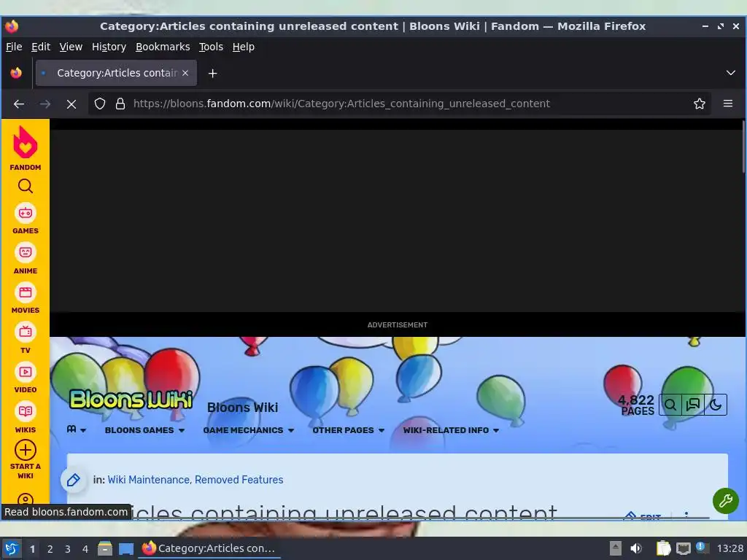Expand the Game Mechanics dropdown
The width and height of the screenshot is (747, 560).
click(248, 430)
